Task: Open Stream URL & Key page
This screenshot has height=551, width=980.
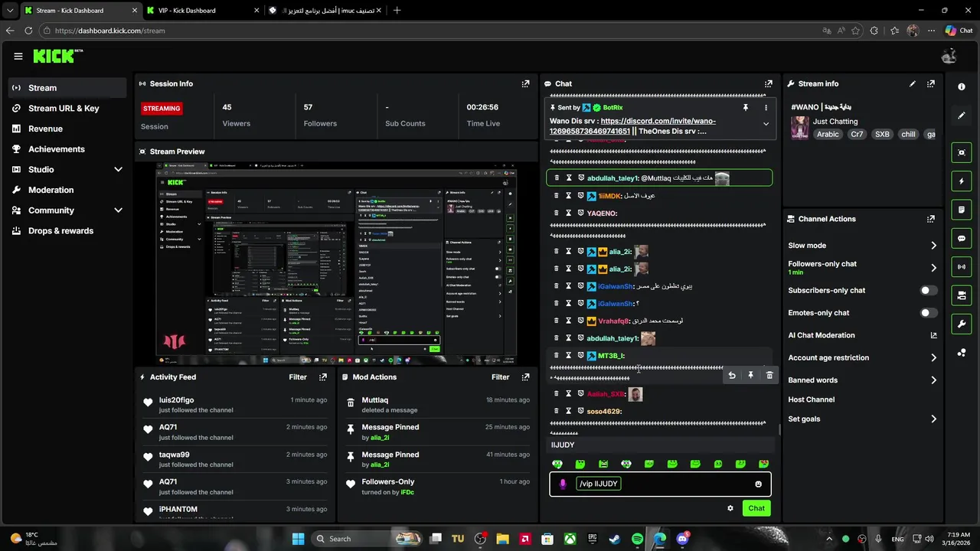Action: [x=67, y=108]
